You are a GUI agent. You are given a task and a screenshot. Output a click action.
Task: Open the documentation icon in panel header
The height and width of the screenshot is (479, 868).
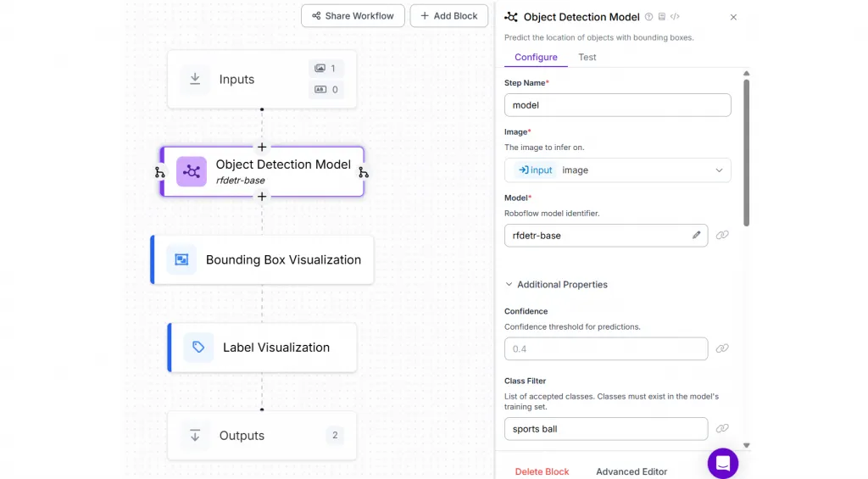[661, 17]
